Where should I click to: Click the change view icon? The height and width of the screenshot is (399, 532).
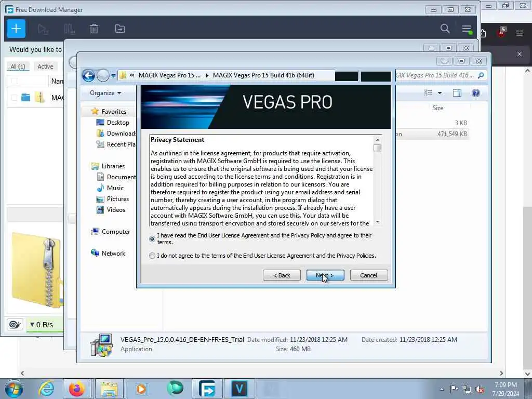pyautogui.click(x=429, y=93)
